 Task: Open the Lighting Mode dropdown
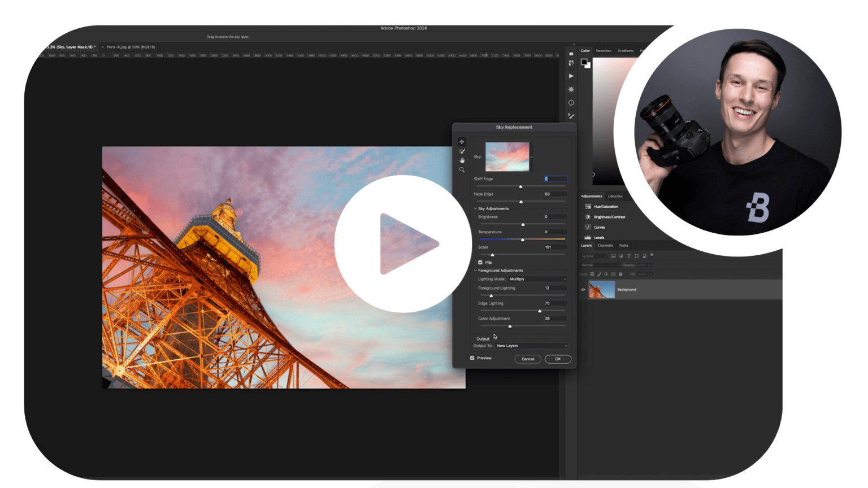537,278
